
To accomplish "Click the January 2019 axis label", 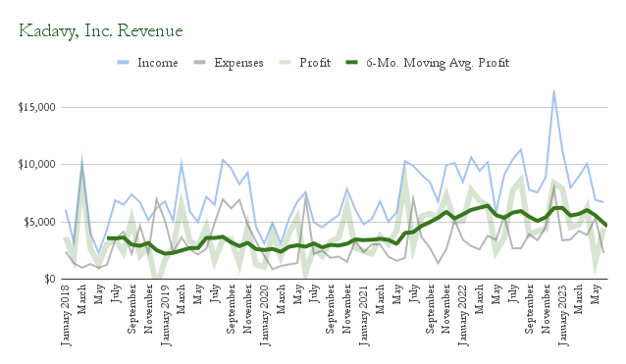I will [165, 315].
